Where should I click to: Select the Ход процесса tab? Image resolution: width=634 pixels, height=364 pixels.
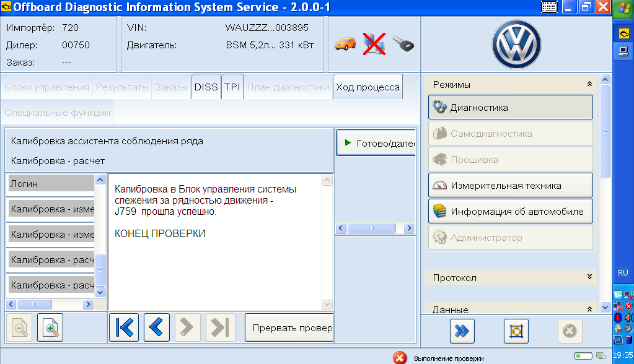[368, 87]
